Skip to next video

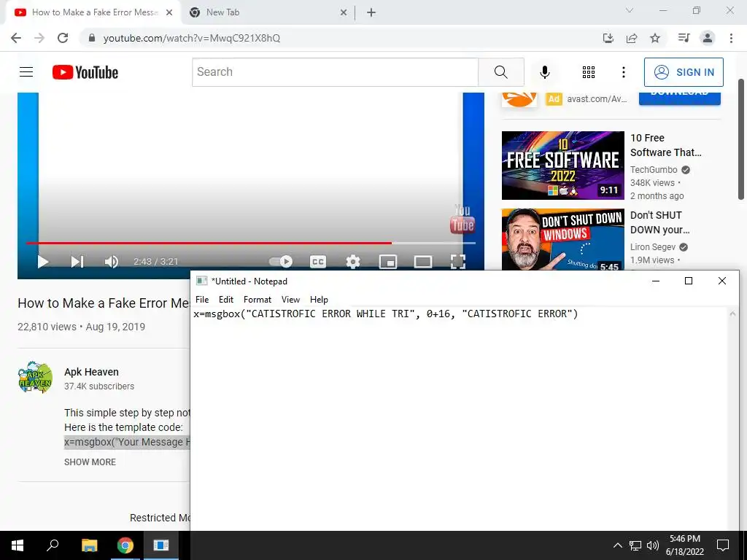[77, 262]
